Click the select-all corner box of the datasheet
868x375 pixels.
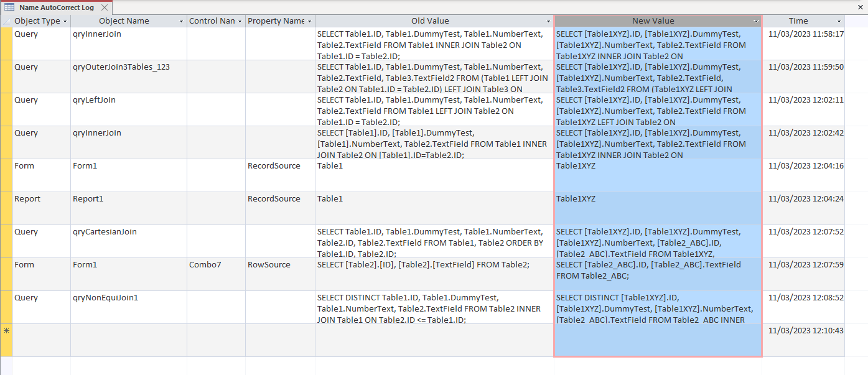click(x=6, y=21)
